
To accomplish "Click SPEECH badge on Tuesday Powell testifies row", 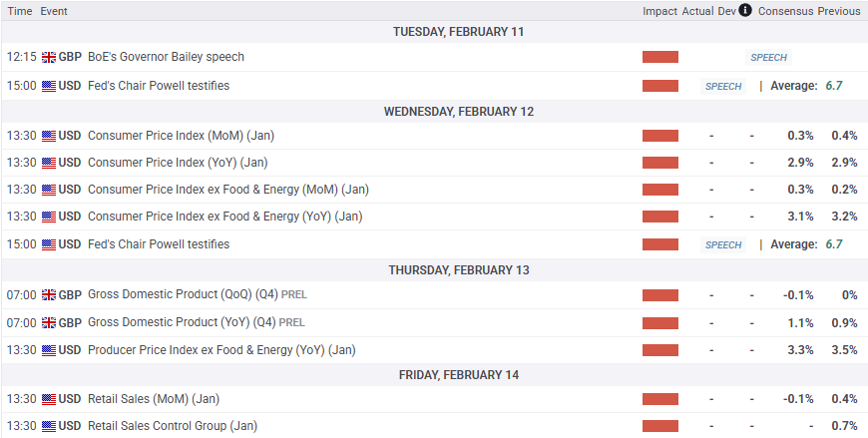I will 723,87.
